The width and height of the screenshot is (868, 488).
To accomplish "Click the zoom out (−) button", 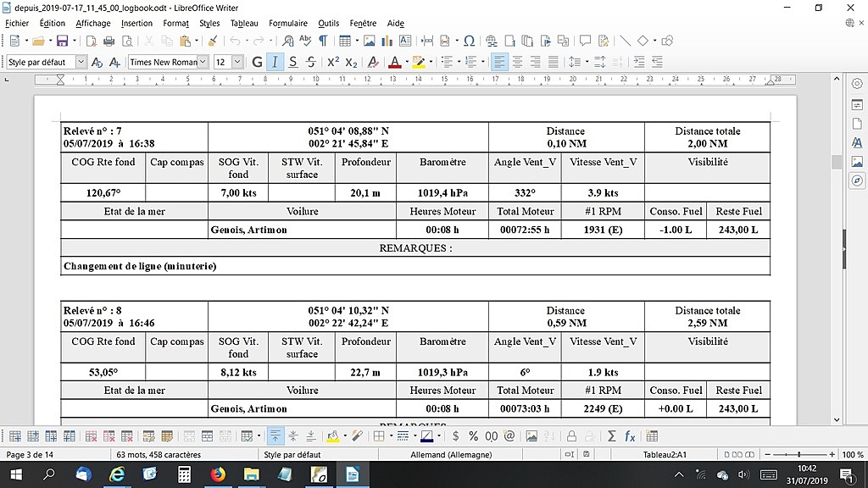I will 767,455.
